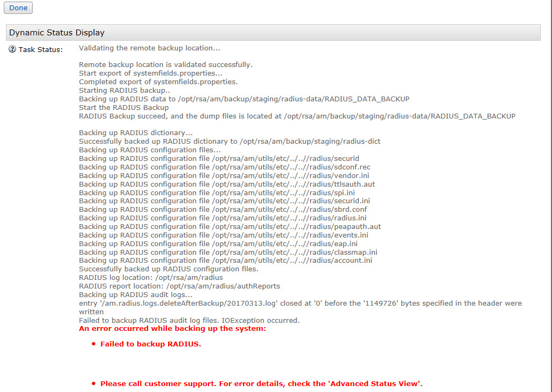
Task: Select the 20170313.log entry error line
Action: (x=300, y=304)
